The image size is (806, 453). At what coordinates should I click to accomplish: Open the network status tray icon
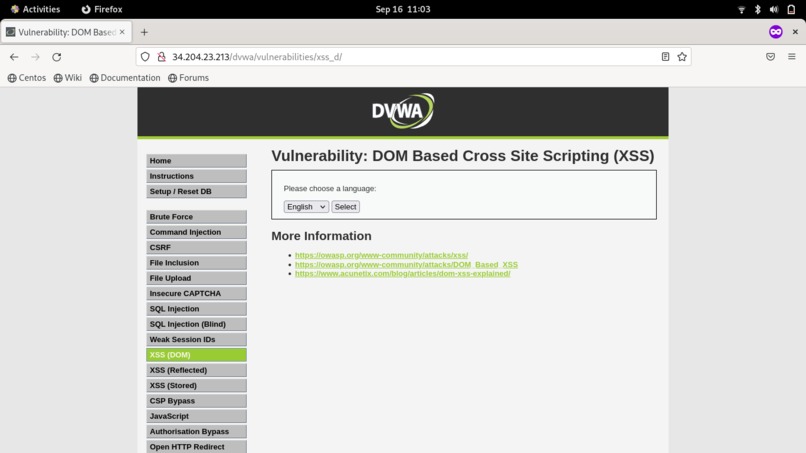tap(741, 9)
